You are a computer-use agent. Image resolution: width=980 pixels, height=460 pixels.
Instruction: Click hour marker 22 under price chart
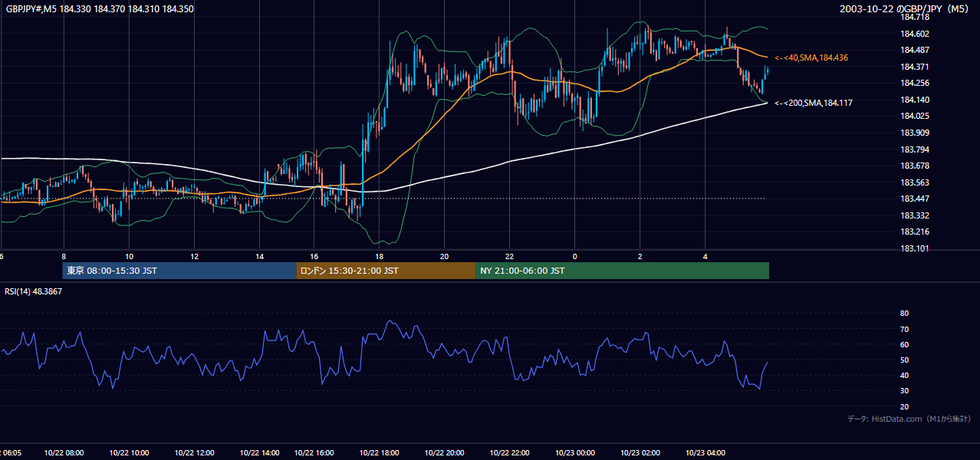tap(509, 256)
